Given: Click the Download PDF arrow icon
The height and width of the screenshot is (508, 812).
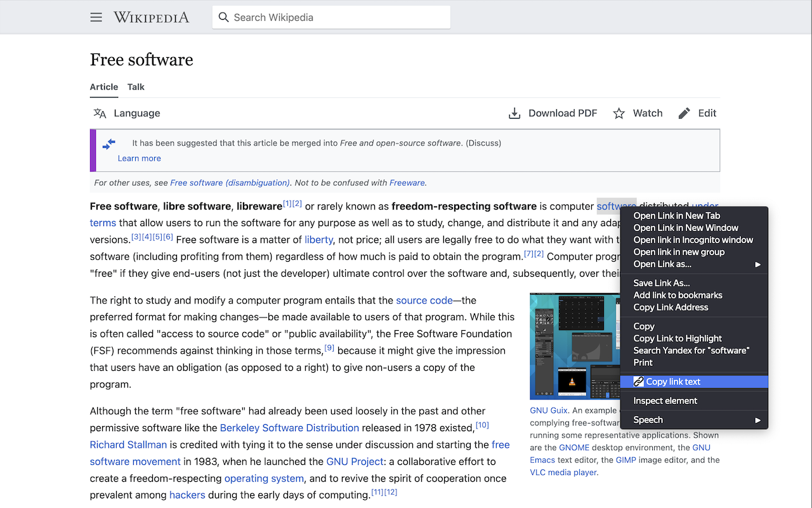Looking at the screenshot, I should (514, 113).
